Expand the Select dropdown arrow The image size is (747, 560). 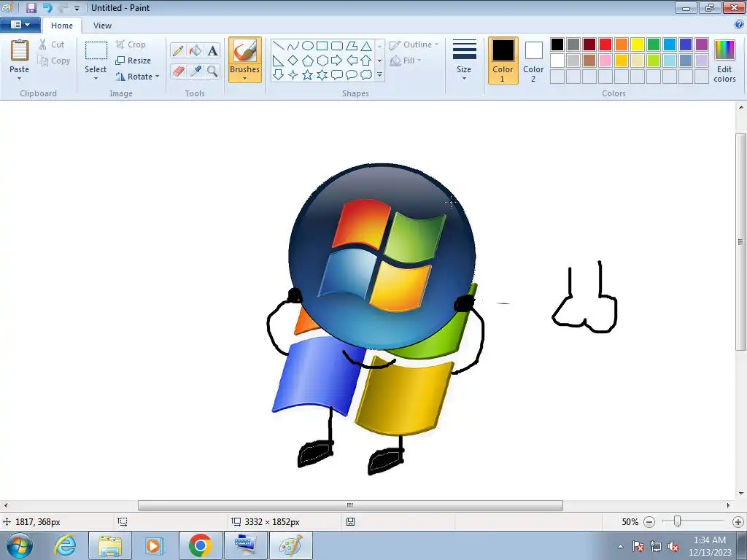click(96, 79)
